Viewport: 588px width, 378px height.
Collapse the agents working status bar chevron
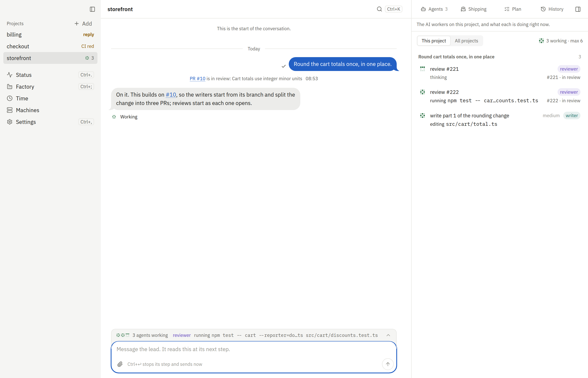pos(388,335)
